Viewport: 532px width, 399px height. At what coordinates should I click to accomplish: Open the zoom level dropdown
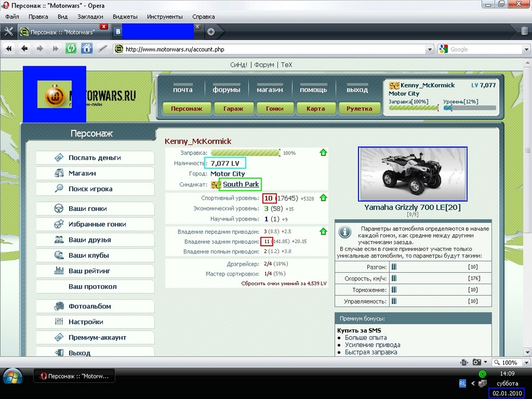point(526,362)
